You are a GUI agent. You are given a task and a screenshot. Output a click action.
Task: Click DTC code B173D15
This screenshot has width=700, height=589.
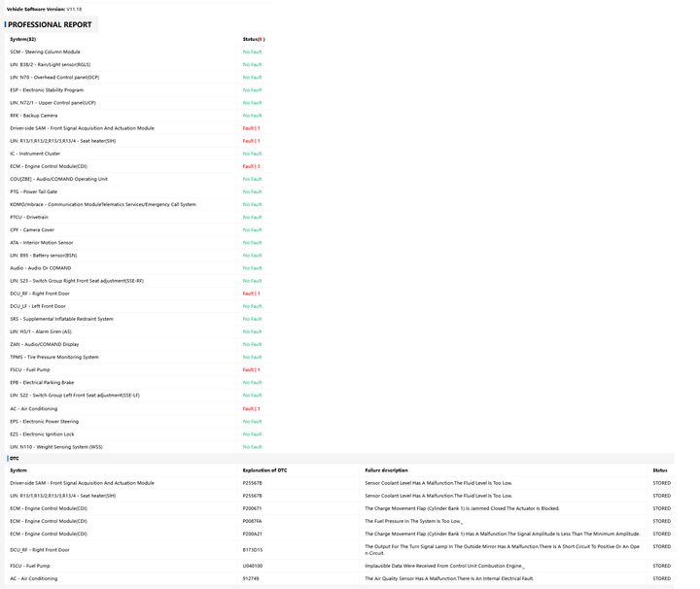pos(252,550)
